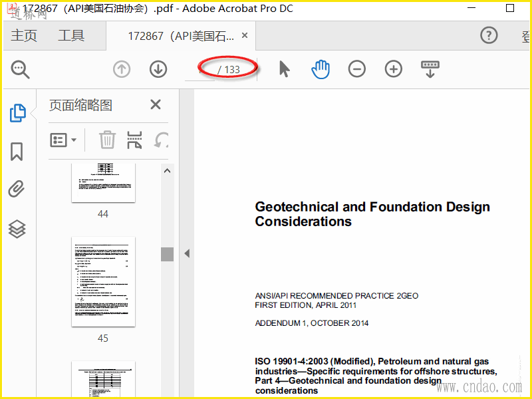Enable scrolling mode page display icon
This screenshot has width=532, height=399.
pos(430,69)
